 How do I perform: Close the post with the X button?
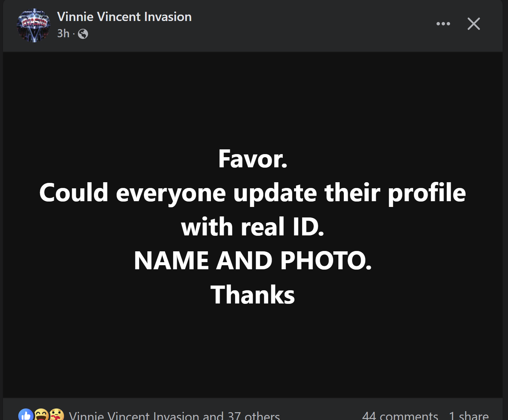pos(473,24)
